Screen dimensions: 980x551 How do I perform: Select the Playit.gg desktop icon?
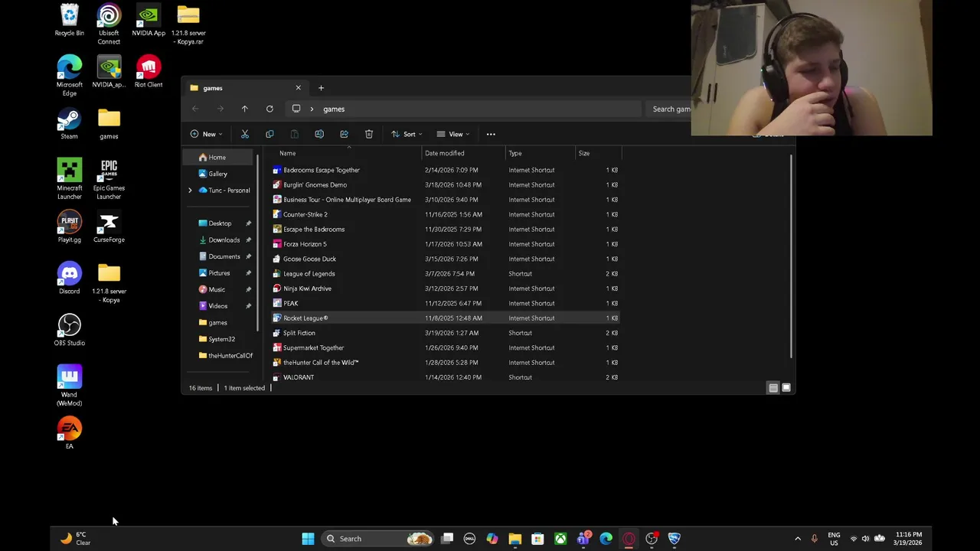(69, 227)
